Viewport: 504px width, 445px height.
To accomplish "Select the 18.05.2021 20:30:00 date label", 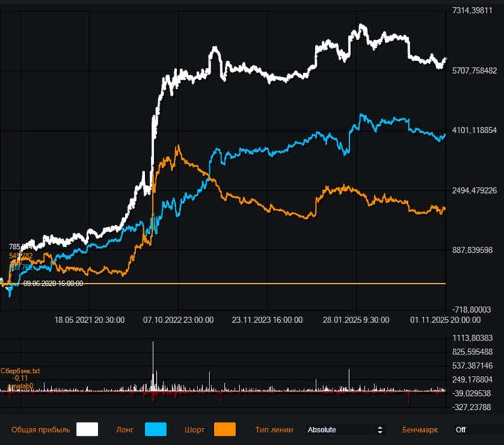I will click(89, 320).
